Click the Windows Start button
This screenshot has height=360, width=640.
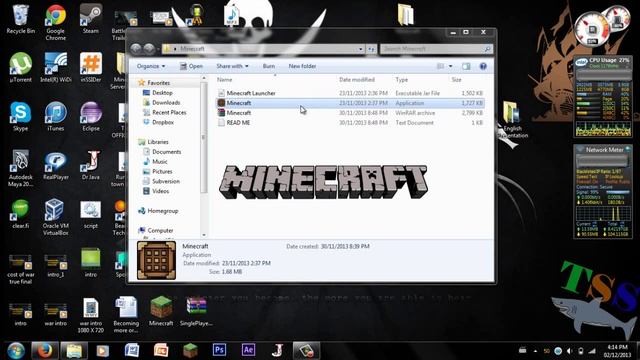tap(16, 351)
